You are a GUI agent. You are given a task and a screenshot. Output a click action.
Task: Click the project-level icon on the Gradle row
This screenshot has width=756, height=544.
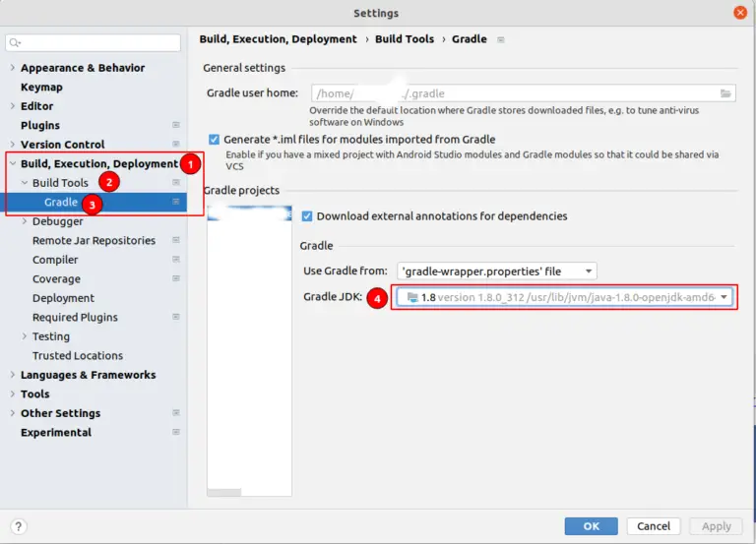click(176, 202)
